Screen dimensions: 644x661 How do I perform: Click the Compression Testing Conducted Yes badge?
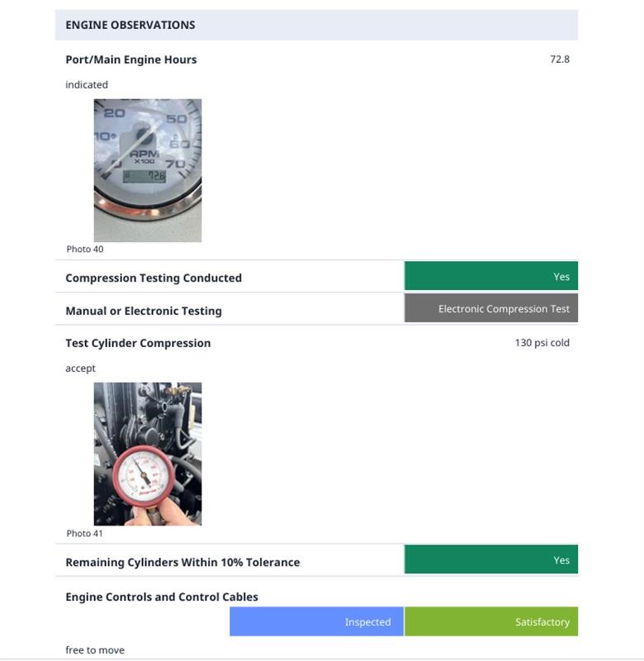point(490,277)
